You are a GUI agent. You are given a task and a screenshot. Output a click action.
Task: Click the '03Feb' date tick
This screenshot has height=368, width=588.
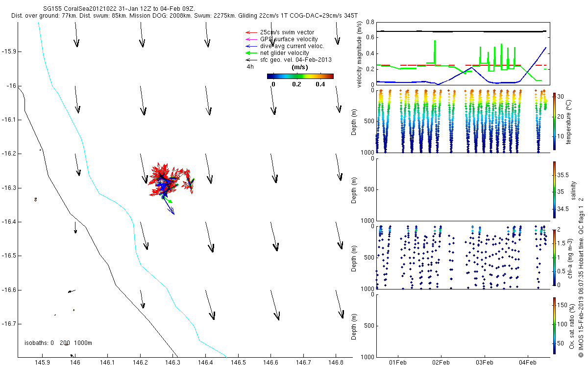[x=484, y=363]
